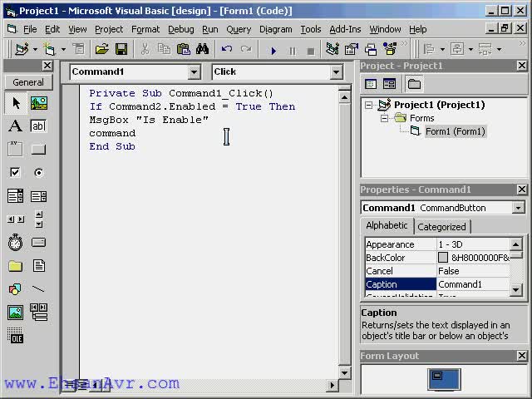Select the Shape control tool
The width and height of the screenshot is (532, 399).
click(16, 289)
